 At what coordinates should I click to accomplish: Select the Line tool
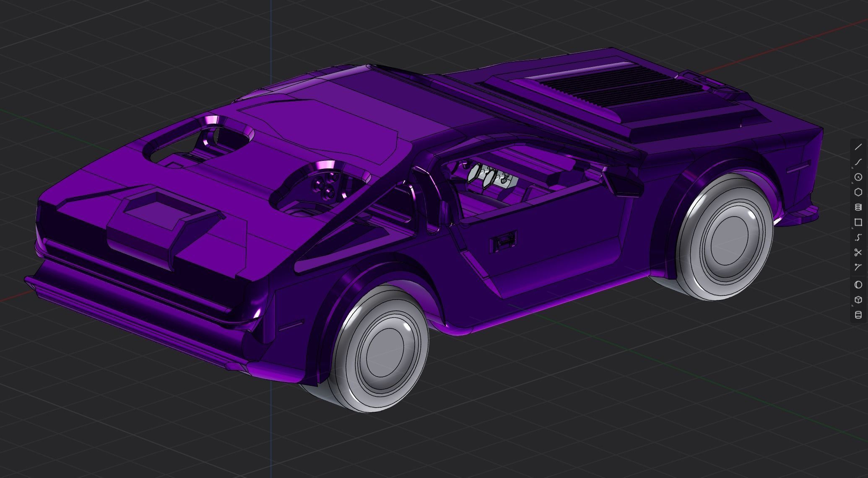[858, 147]
